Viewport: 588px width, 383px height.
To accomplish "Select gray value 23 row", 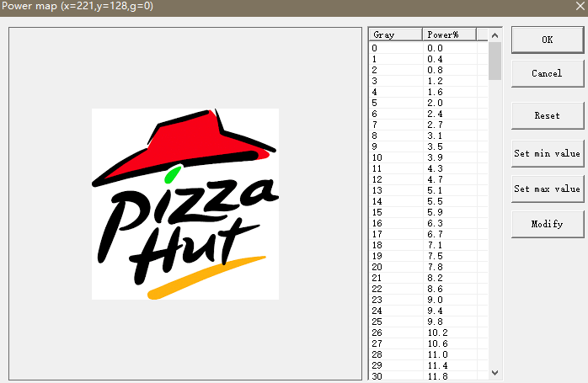I will (x=429, y=300).
